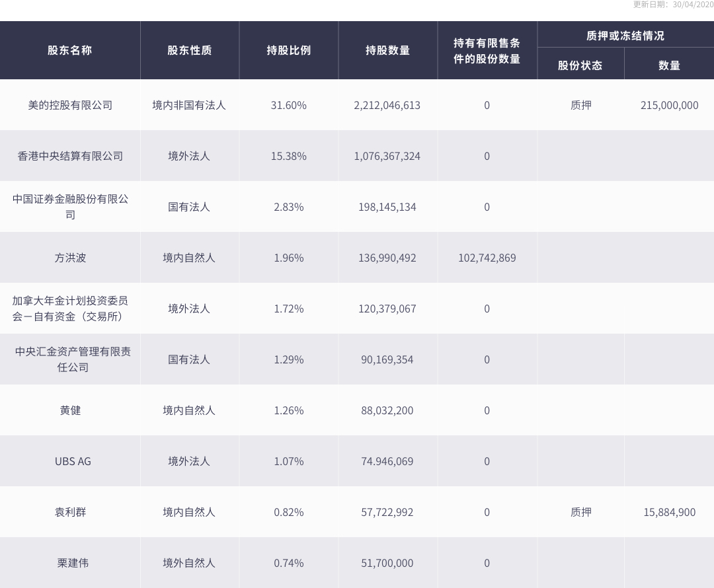Click the 31.60% holding ratio
The width and height of the screenshot is (714, 588).
289,105
